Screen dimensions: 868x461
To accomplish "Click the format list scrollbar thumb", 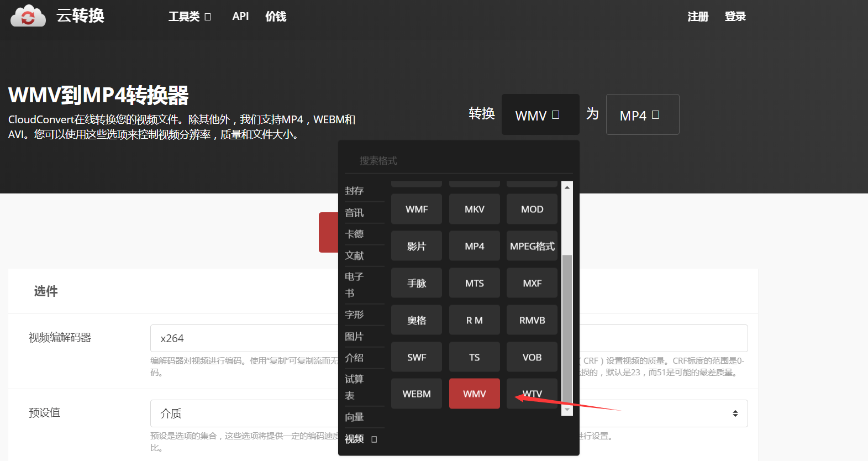I will click(x=567, y=330).
